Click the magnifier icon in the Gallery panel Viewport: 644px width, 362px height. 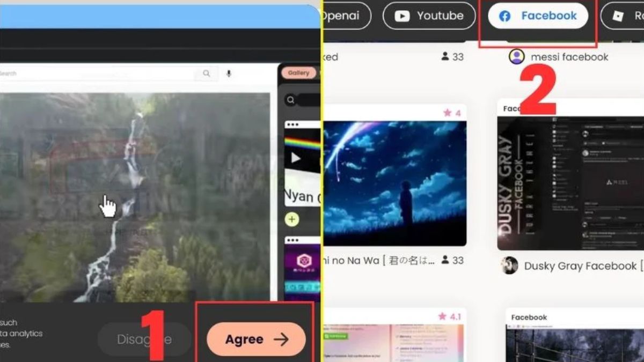[290, 100]
